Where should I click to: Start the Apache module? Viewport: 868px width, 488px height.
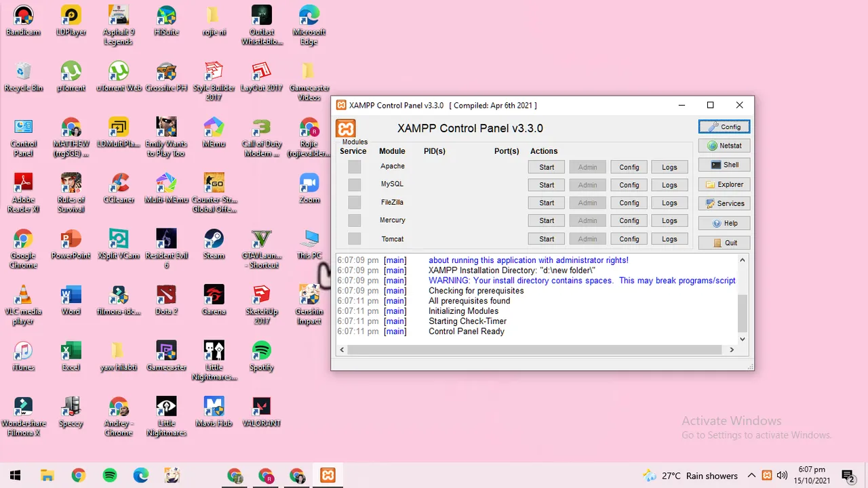click(547, 167)
